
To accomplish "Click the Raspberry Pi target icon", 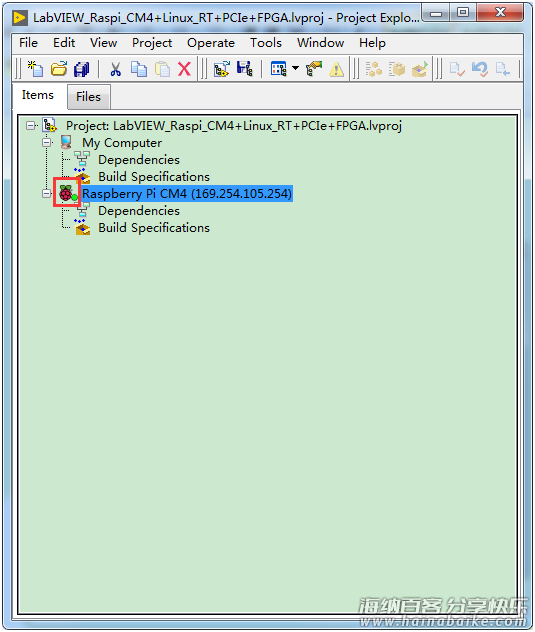I will point(66,193).
